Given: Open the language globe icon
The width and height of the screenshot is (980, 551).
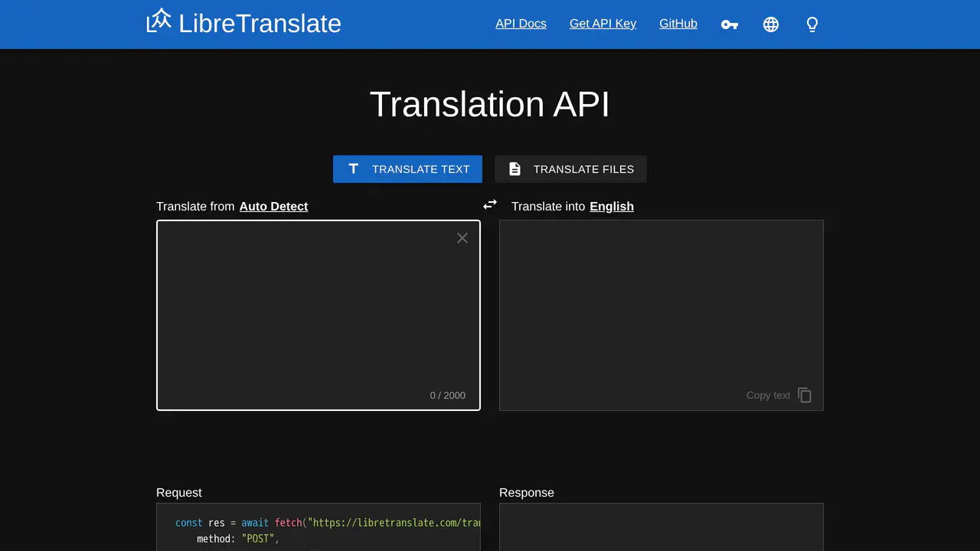Looking at the screenshot, I should pos(771,24).
